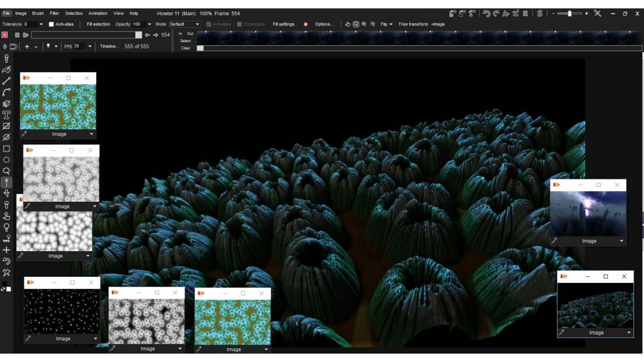Screen dimensions: 644x362
Task: Click the undo arrow icon
Action: [486, 13]
